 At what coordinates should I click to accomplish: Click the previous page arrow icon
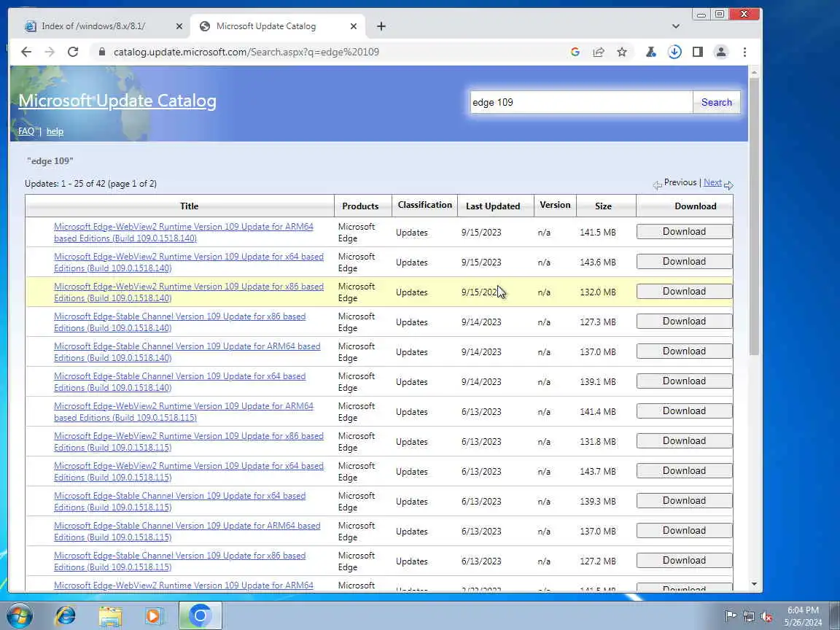tap(657, 185)
